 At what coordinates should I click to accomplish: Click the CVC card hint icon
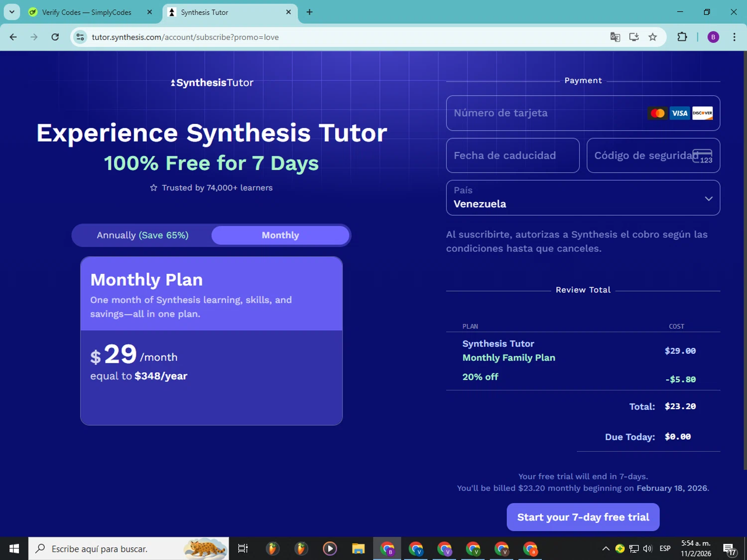(703, 156)
